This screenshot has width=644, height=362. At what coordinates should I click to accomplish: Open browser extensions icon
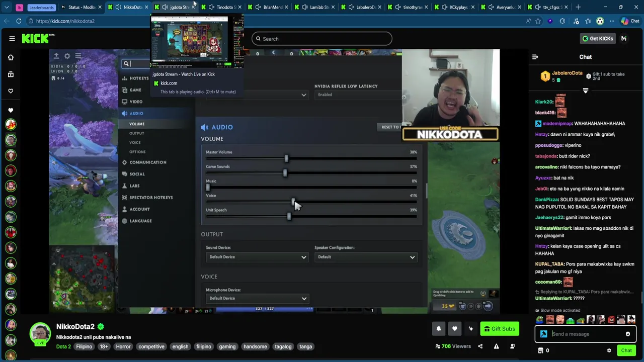[x=562, y=21]
